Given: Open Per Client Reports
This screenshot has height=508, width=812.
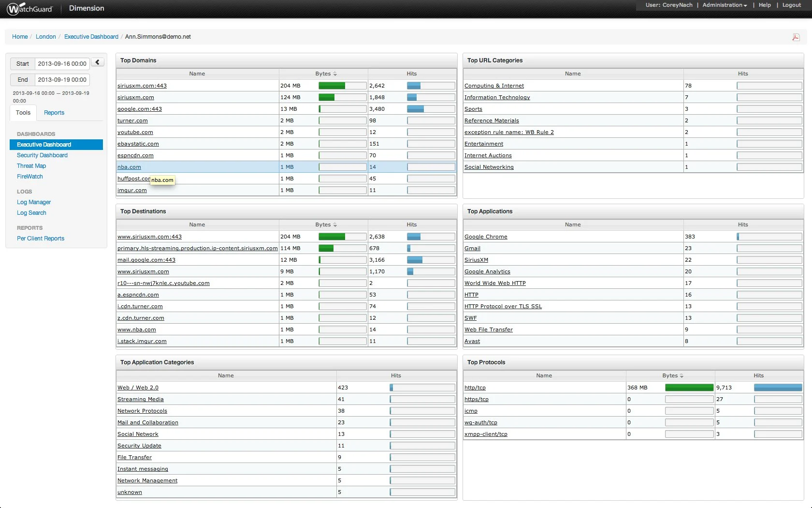Looking at the screenshot, I should [x=41, y=239].
